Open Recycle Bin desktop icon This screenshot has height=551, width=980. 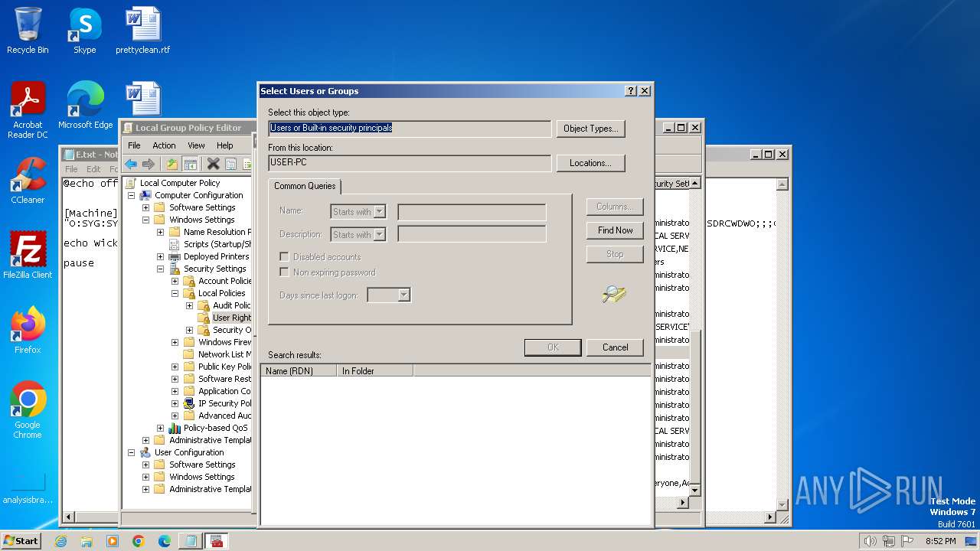28,31
